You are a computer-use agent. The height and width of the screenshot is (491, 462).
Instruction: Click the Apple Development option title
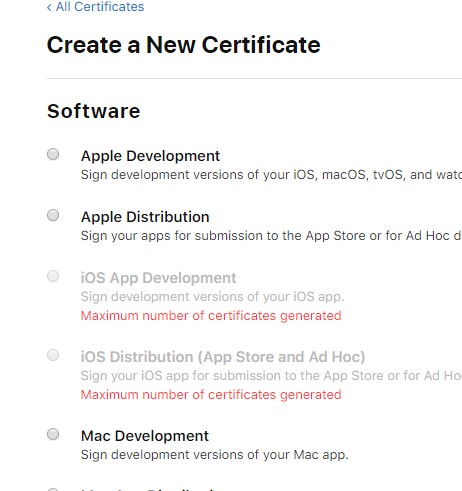(150, 156)
